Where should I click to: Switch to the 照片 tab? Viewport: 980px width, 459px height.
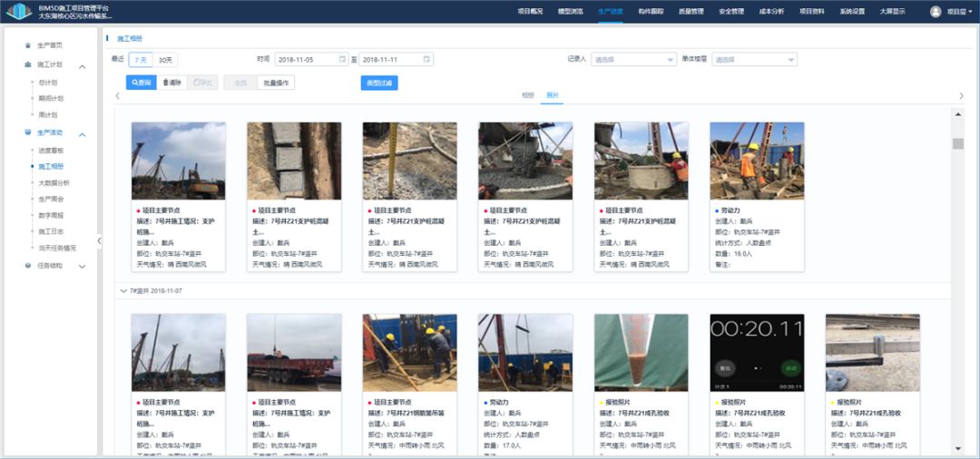(552, 95)
